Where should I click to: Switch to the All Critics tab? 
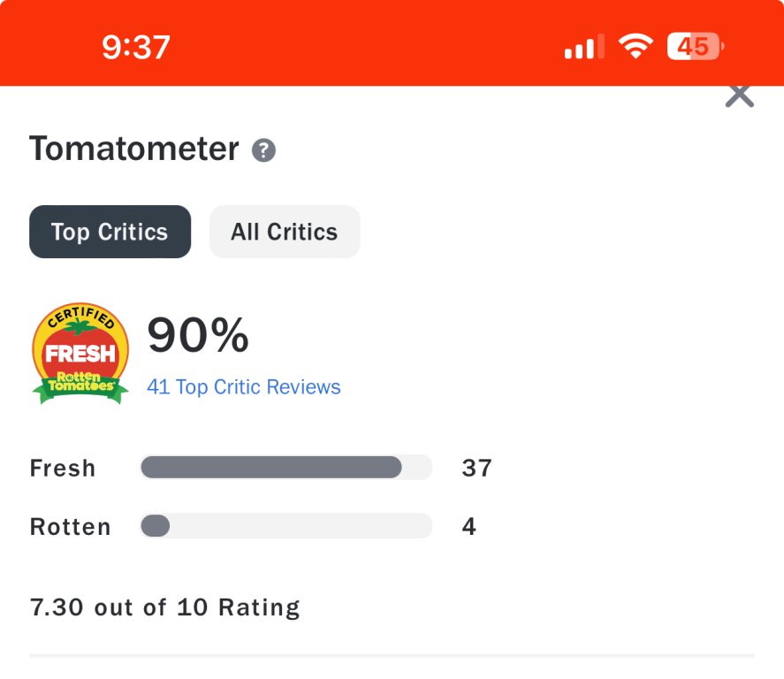pyautogui.click(x=284, y=232)
